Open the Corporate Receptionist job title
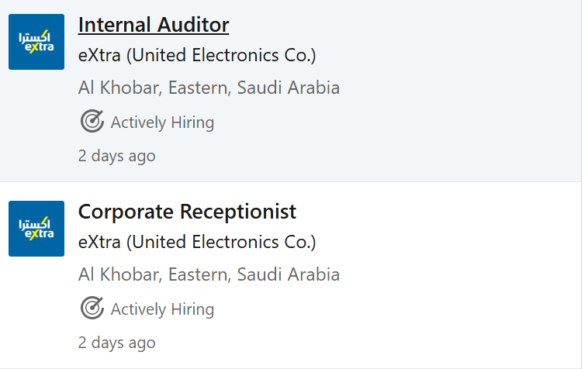 tap(187, 212)
